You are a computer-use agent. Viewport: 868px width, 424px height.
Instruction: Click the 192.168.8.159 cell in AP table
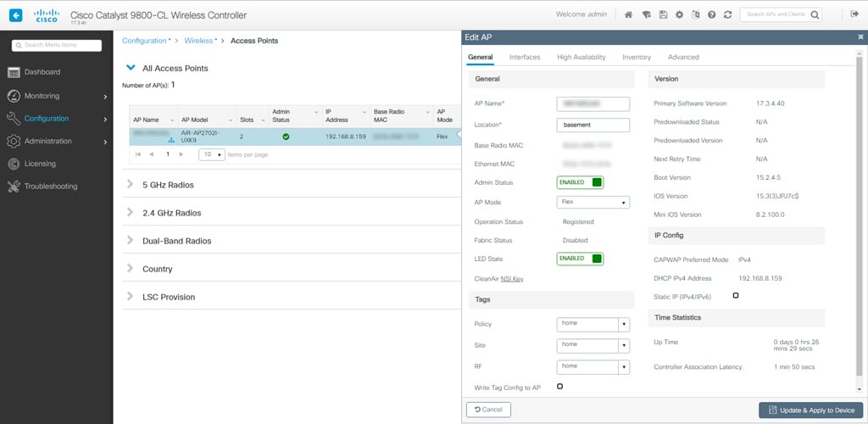pos(346,137)
